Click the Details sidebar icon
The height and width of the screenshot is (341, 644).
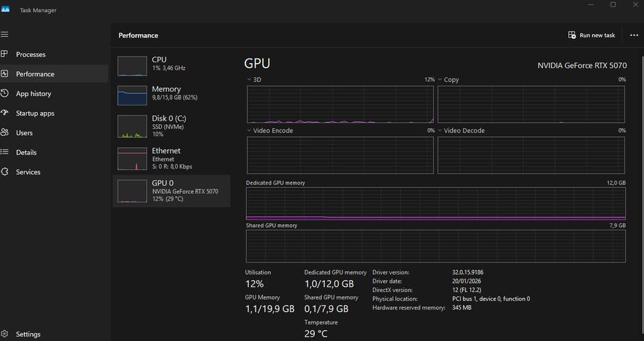(x=5, y=152)
